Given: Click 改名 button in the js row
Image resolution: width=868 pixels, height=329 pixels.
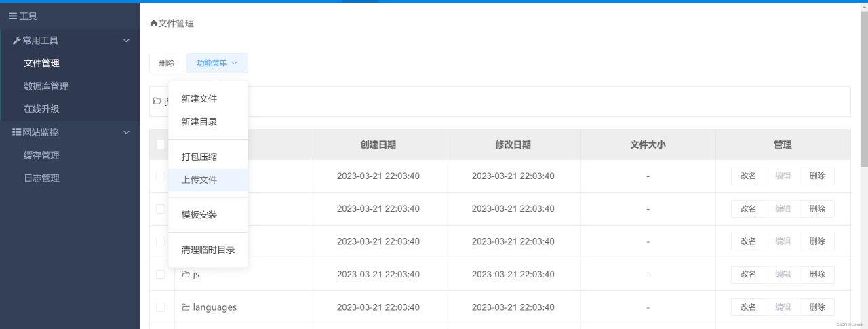Looking at the screenshot, I should pos(748,274).
